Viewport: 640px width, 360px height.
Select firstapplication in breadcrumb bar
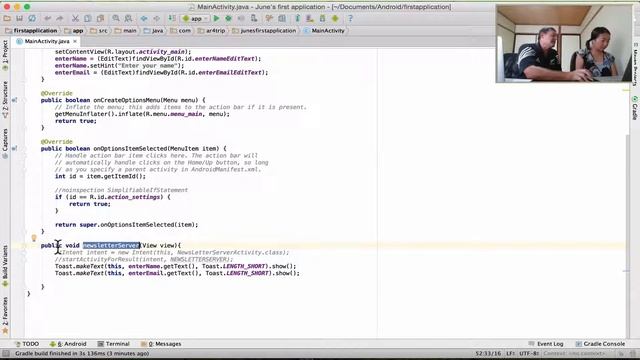tap(31, 31)
